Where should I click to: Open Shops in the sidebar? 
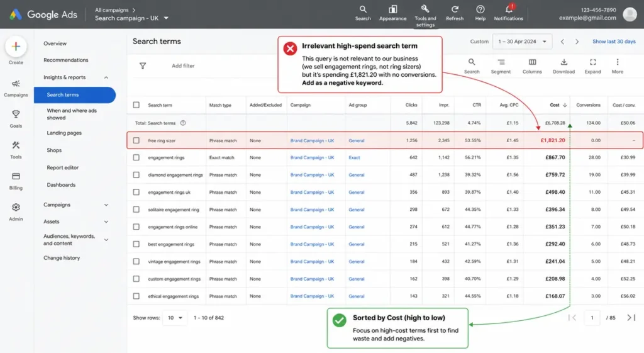click(x=54, y=150)
